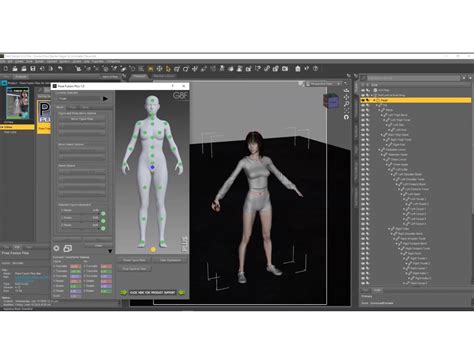The width and height of the screenshot is (474, 364).
Task: Click the Open file folder icon
Action: [x=15, y=69]
